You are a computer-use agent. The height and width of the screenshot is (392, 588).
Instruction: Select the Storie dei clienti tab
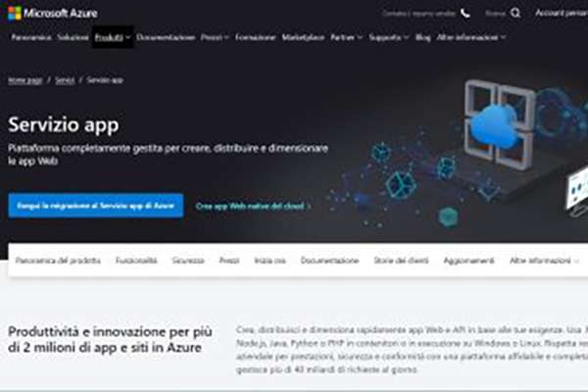[401, 261]
